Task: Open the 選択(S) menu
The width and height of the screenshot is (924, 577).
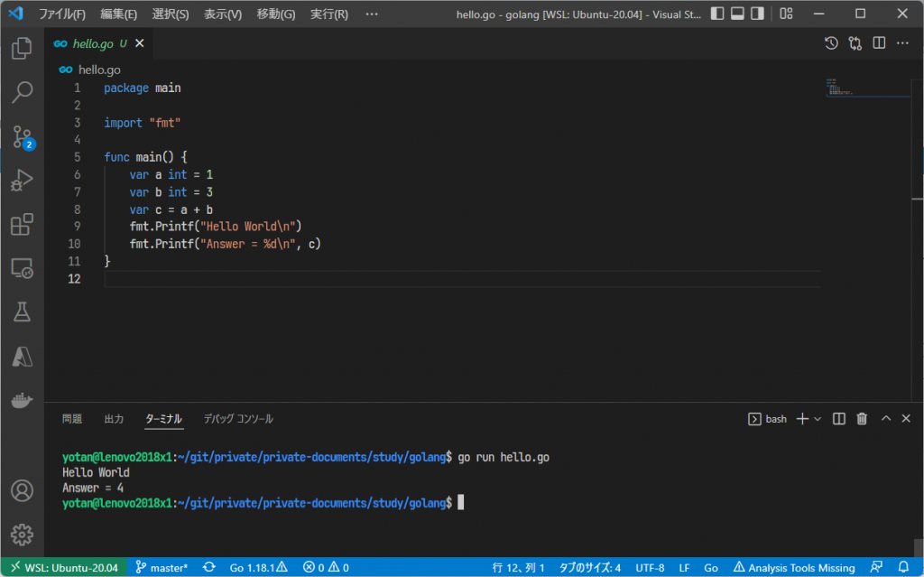Action: 171,14
